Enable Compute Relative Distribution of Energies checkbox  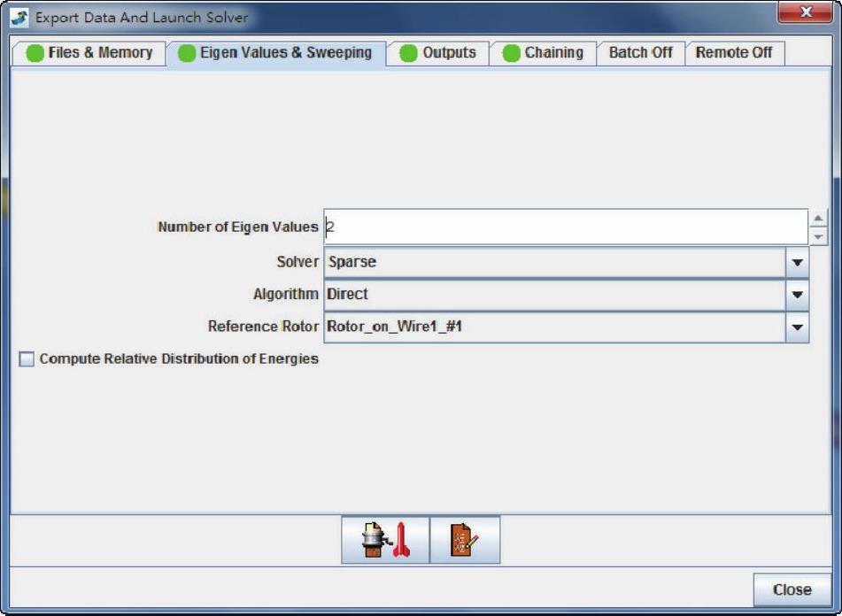click(27, 359)
